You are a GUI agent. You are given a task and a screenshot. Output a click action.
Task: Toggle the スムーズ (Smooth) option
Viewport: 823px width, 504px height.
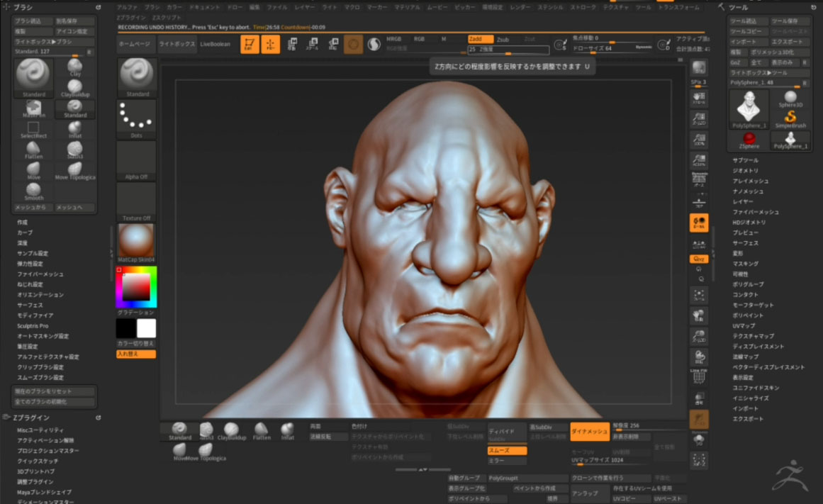click(x=507, y=450)
